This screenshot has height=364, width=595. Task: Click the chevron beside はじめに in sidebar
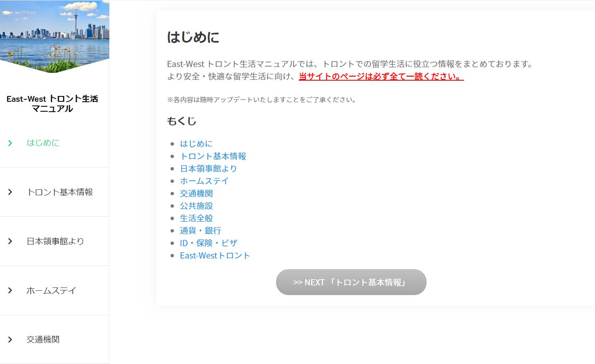click(10, 143)
